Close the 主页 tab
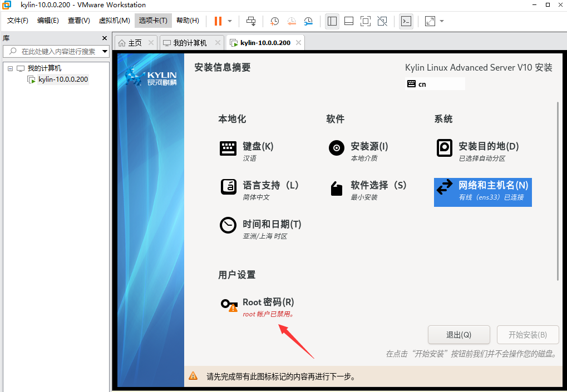Screen dimensions: 567x392 [151, 43]
